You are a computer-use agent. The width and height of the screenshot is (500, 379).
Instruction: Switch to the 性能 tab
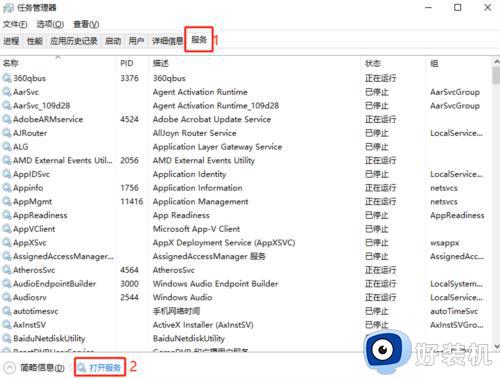(35, 41)
